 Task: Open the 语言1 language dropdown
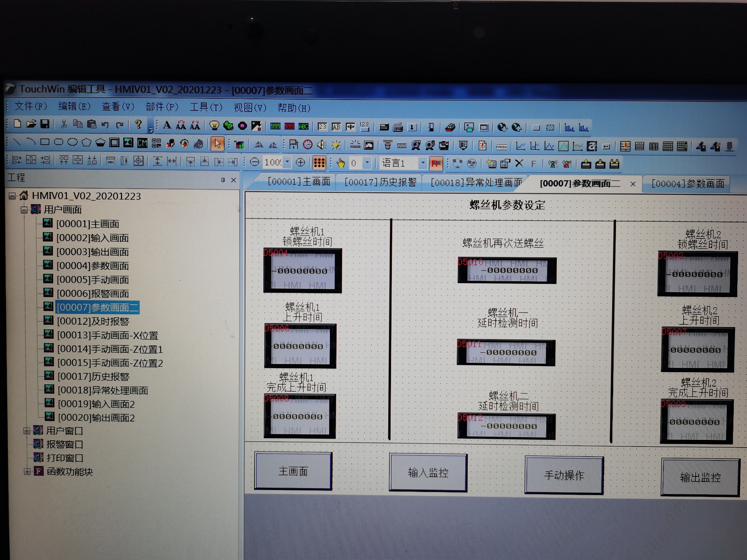tap(423, 163)
